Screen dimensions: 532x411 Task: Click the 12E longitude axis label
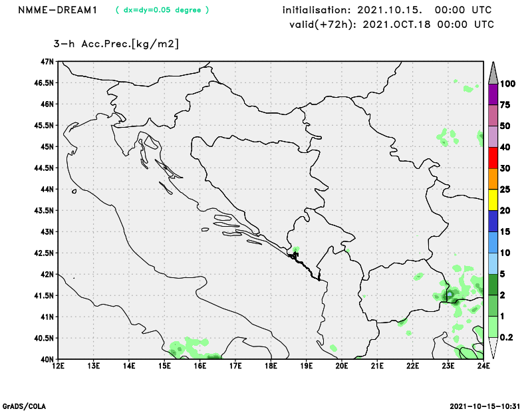(x=59, y=365)
